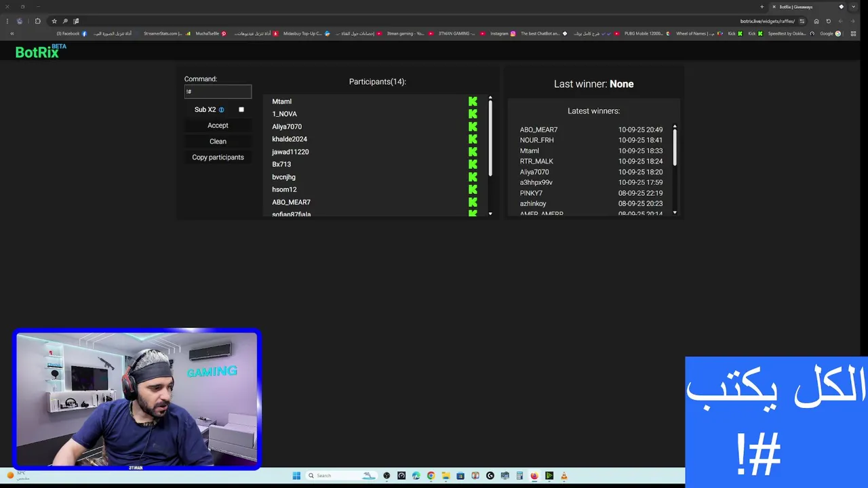Open VLC media player from the taskbar
Image resolution: width=868 pixels, height=488 pixels.
point(564,476)
